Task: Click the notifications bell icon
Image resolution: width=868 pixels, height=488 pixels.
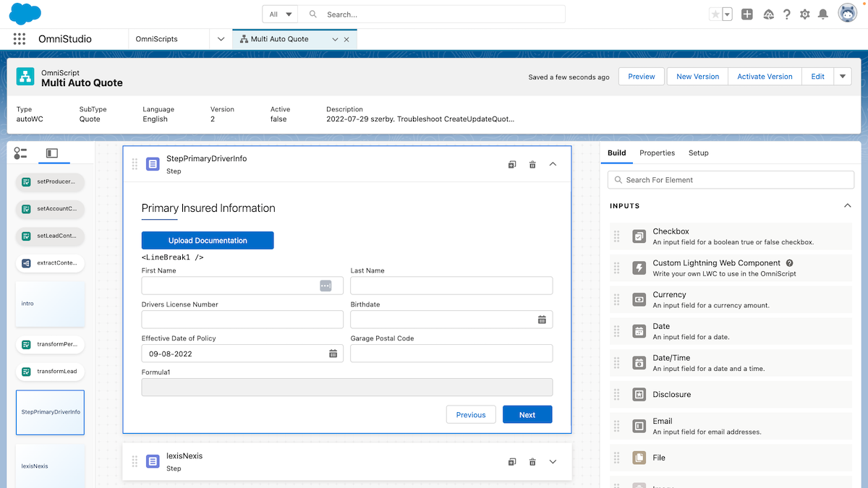Action: pyautogui.click(x=822, y=14)
